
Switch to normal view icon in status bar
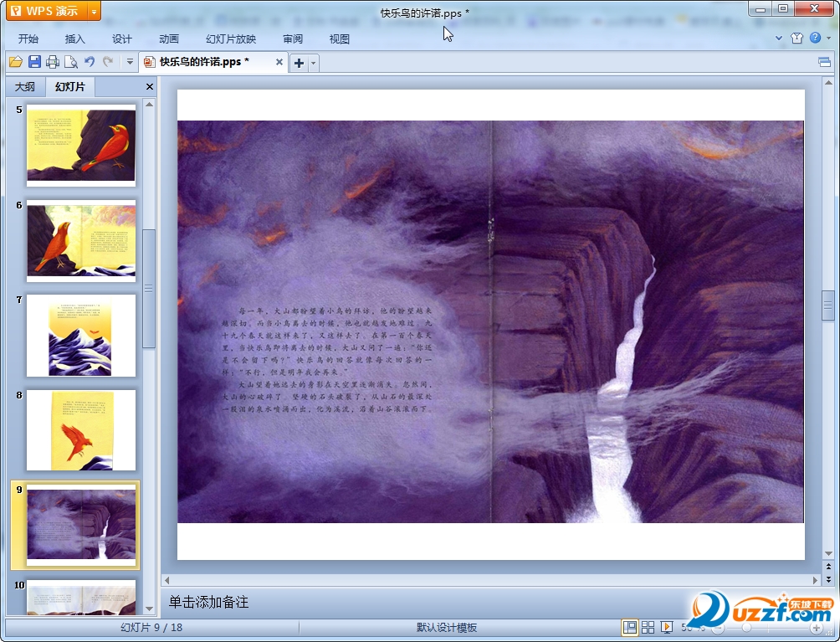click(629, 627)
